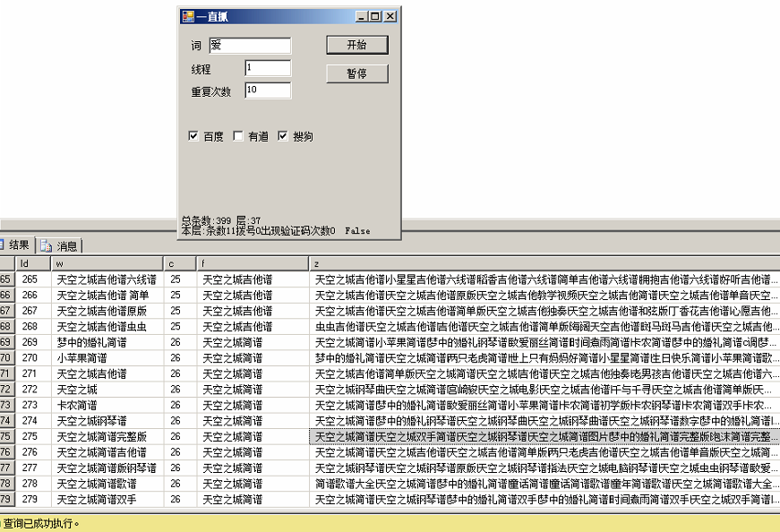The image size is (780, 532).
Task: Switch to the 消息 tab
Action: point(60,245)
